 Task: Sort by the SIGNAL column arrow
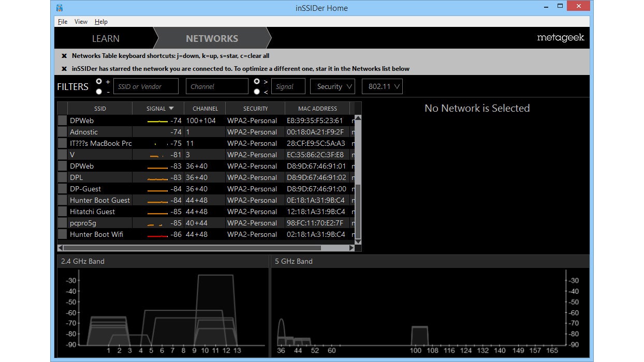pyautogui.click(x=171, y=109)
